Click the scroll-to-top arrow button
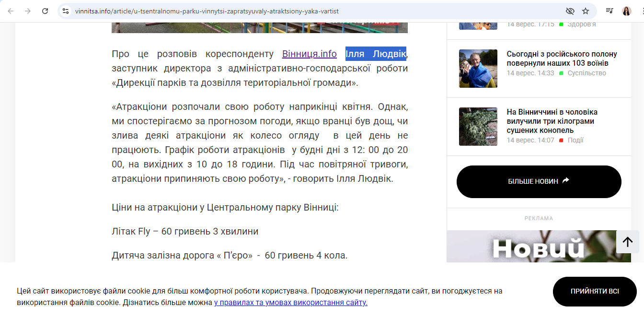 tap(627, 242)
